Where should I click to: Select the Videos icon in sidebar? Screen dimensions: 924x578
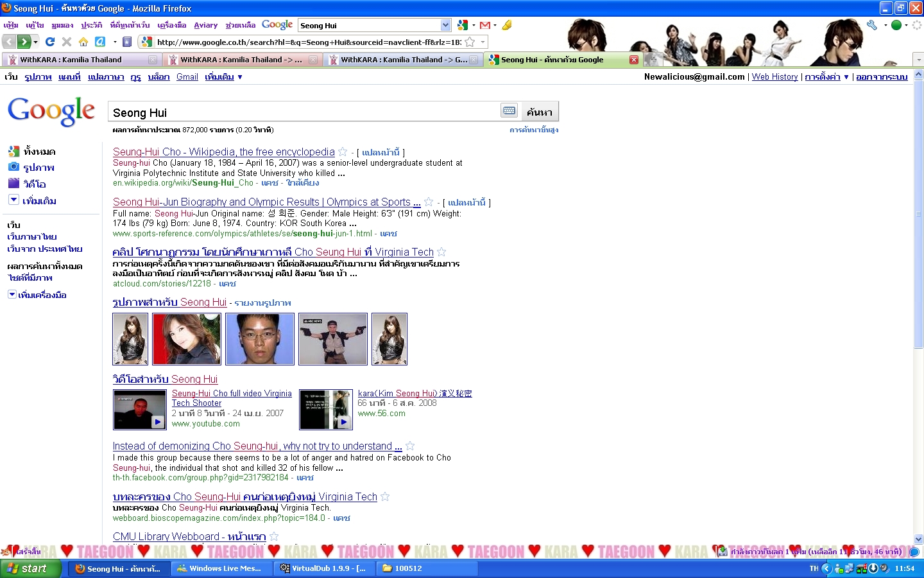pyautogui.click(x=13, y=183)
